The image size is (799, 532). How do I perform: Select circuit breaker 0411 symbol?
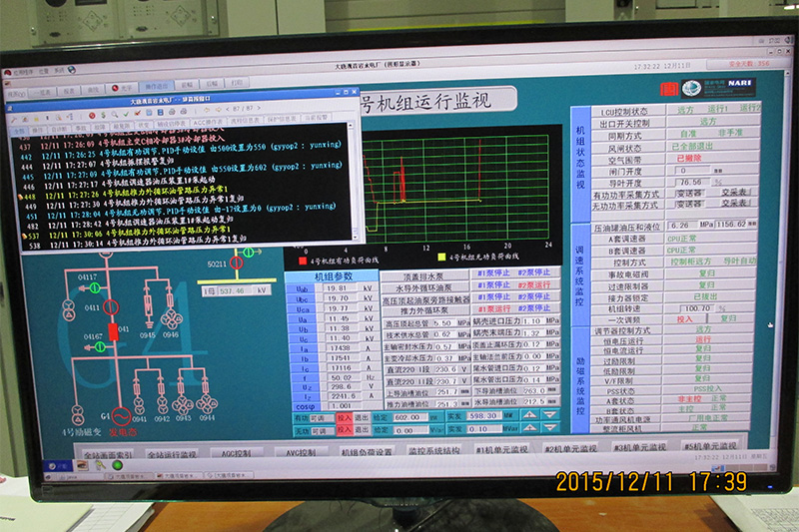(x=111, y=308)
